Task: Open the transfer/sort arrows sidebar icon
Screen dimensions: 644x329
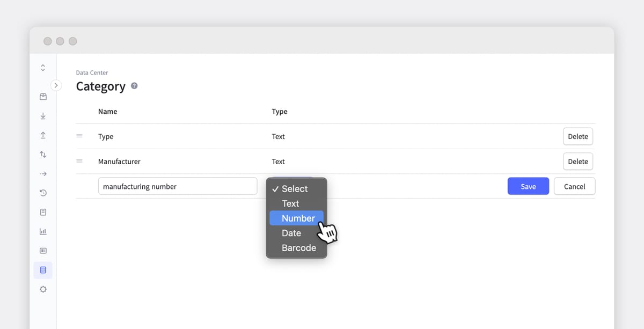Action: 43,154
